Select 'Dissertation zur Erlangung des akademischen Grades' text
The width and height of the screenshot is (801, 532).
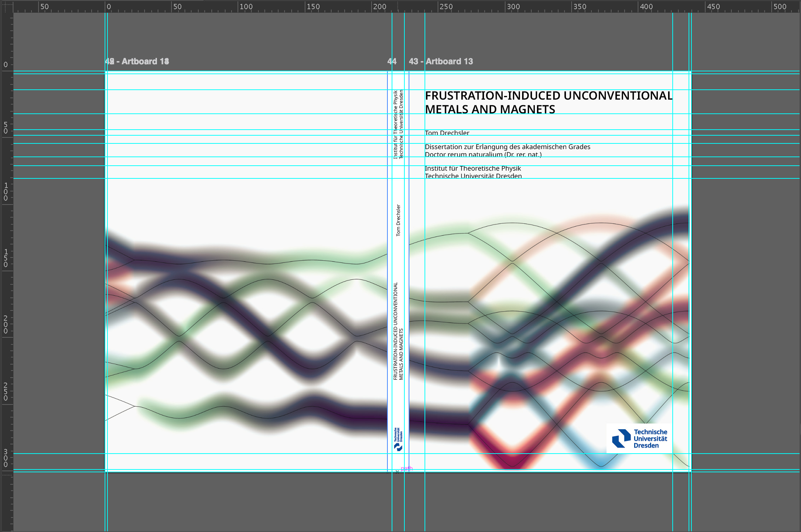(x=507, y=147)
